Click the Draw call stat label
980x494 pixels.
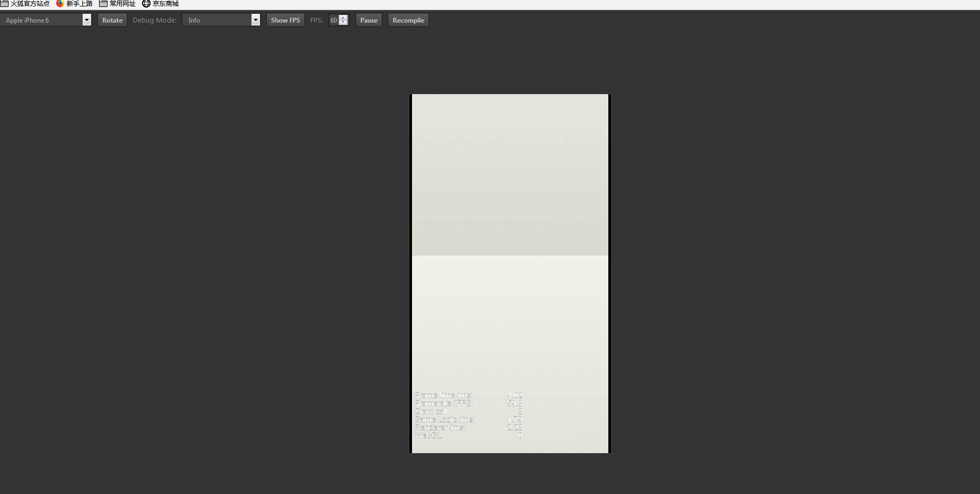click(431, 411)
